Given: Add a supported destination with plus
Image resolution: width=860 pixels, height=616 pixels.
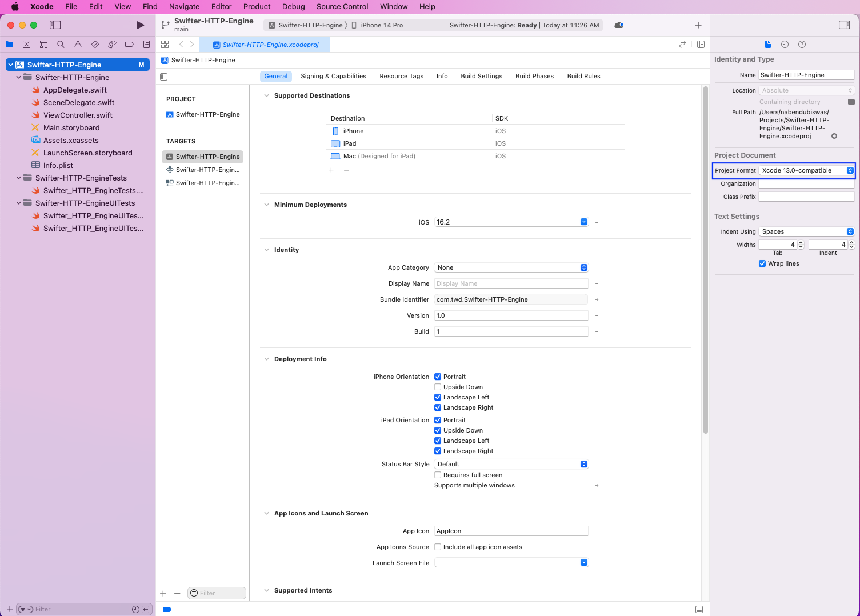Looking at the screenshot, I should [331, 170].
